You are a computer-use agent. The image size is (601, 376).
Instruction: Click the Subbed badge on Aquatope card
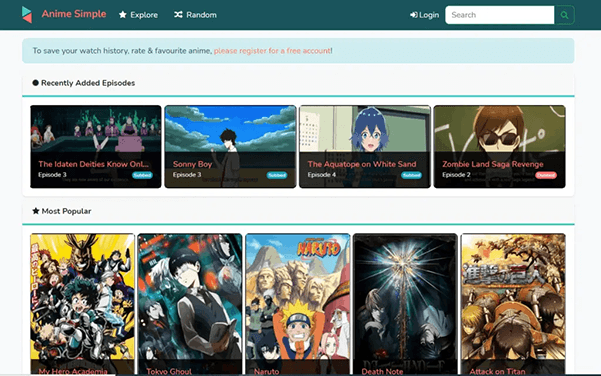[x=411, y=175]
